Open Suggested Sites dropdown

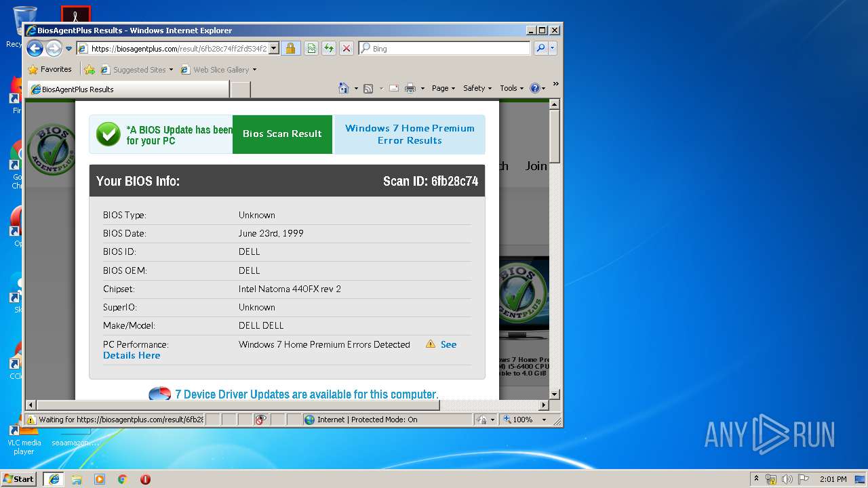[136, 69]
